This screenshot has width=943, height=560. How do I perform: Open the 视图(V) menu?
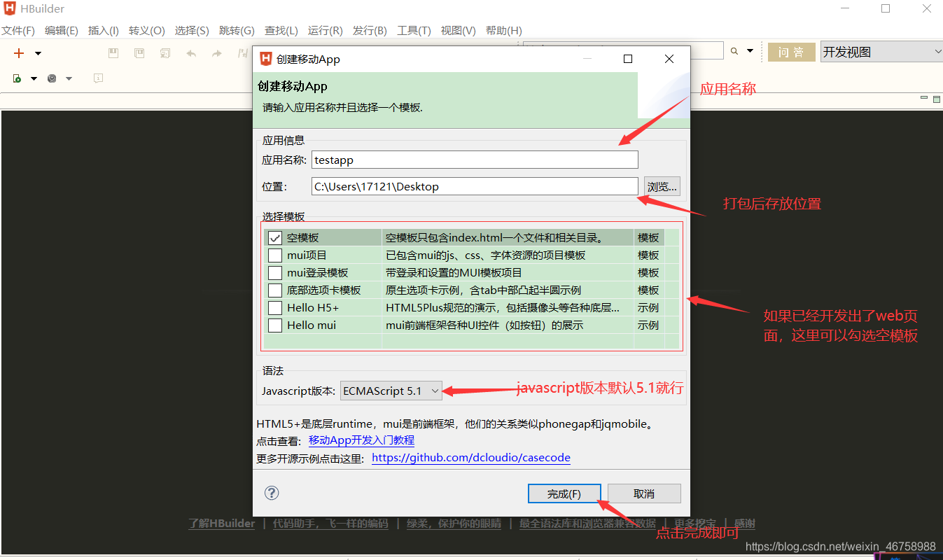[458, 31]
